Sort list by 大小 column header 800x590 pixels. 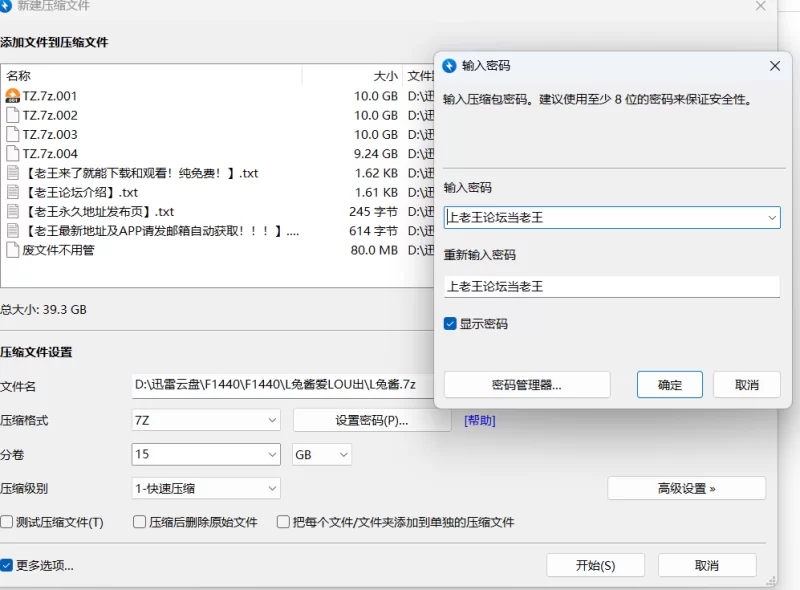(x=384, y=76)
